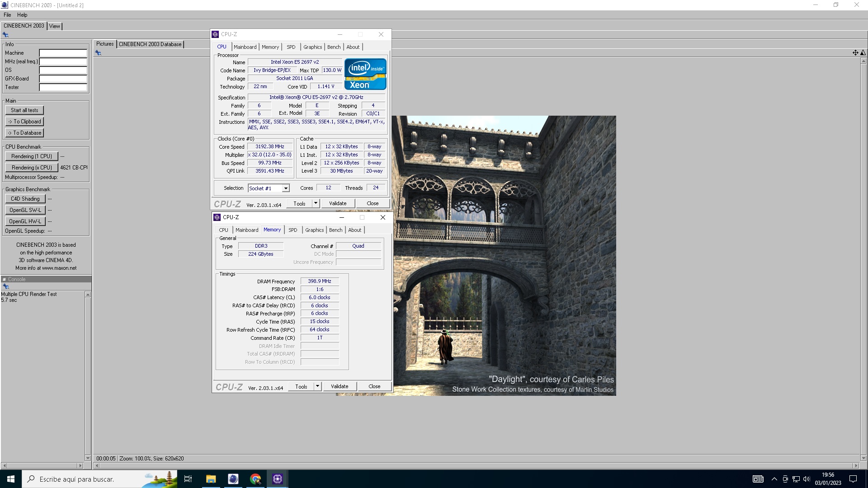The width and height of the screenshot is (868, 488).
Task: Open Memory tab in upper CPU-Z
Action: click(x=270, y=47)
